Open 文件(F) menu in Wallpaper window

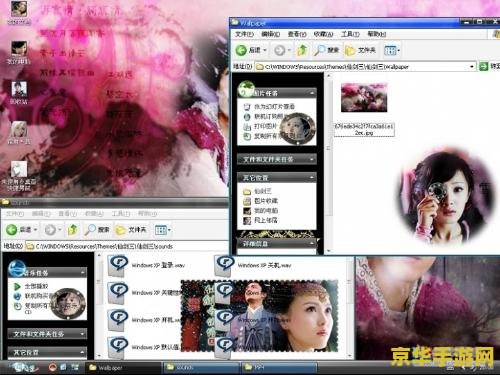244,34
